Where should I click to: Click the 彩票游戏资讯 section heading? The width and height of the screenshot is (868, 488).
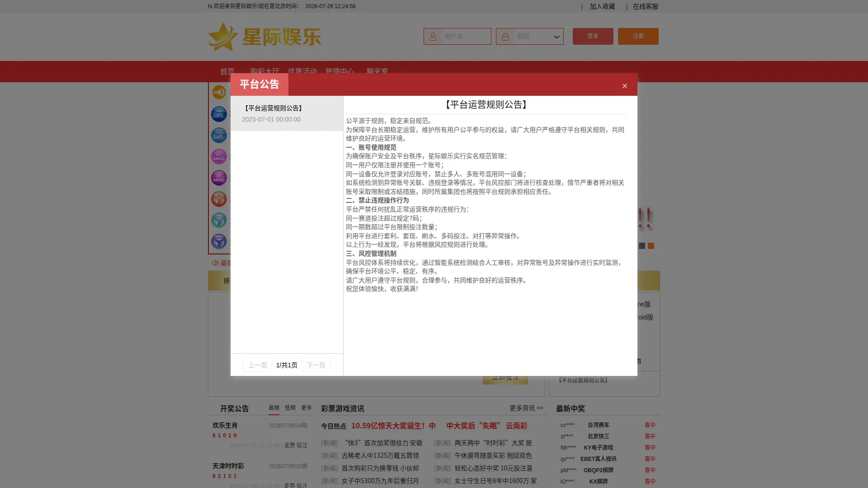(x=343, y=408)
